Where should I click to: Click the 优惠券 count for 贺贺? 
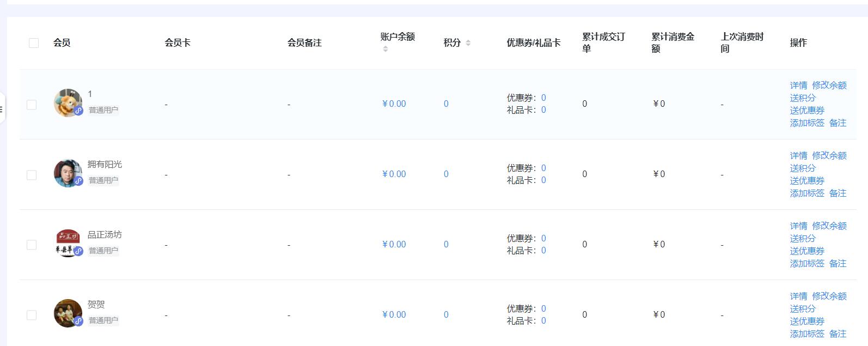pyautogui.click(x=543, y=309)
